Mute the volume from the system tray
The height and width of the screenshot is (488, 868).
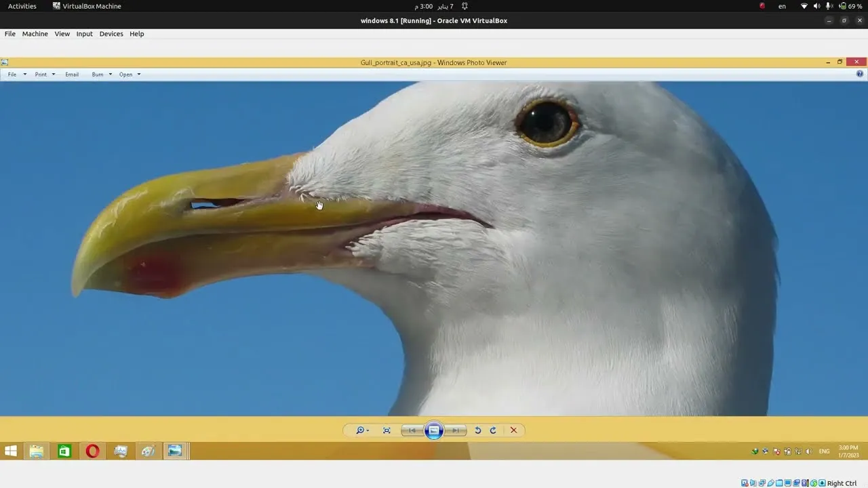pyautogui.click(x=810, y=451)
